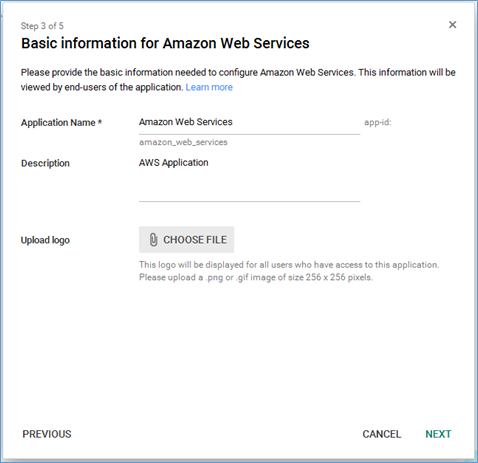This screenshot has height=463, width=478.
Task: Click the Description text area
Action: (x=249, y=178)
